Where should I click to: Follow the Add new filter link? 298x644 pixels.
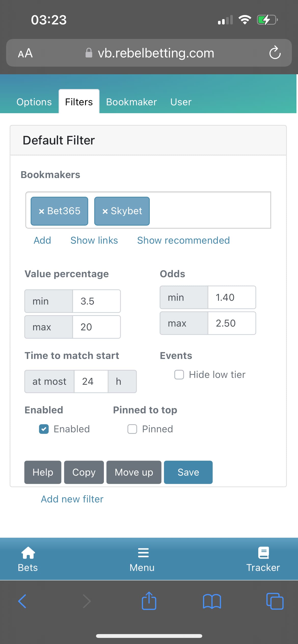coord(72,499)
